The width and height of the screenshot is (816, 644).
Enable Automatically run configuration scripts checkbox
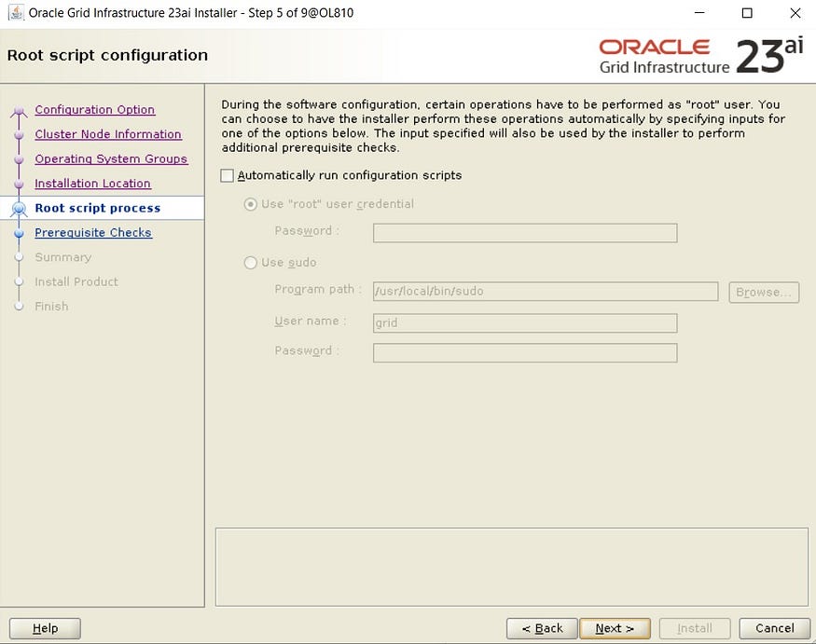tap(227, 176)
